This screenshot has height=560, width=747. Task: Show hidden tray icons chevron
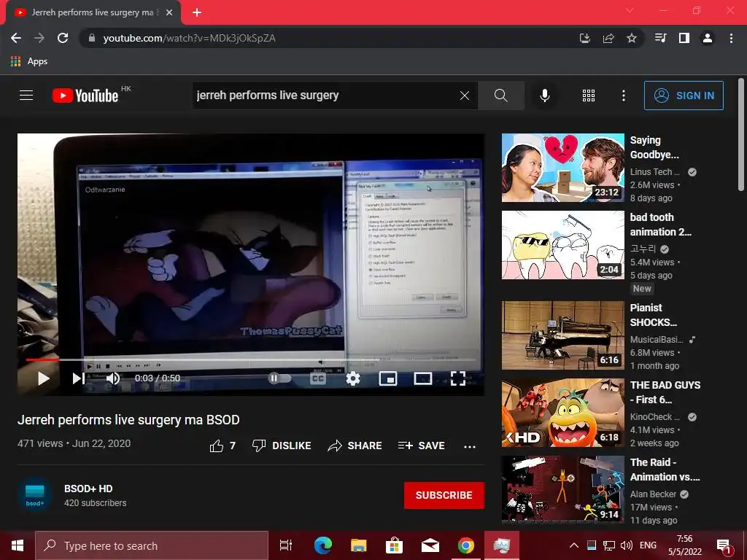[574, 545]
